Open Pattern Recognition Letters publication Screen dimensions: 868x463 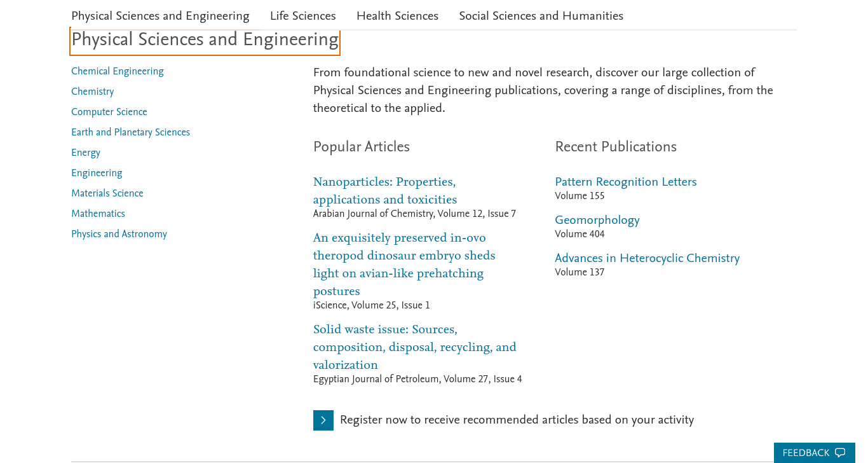click(x=626, y=182)
